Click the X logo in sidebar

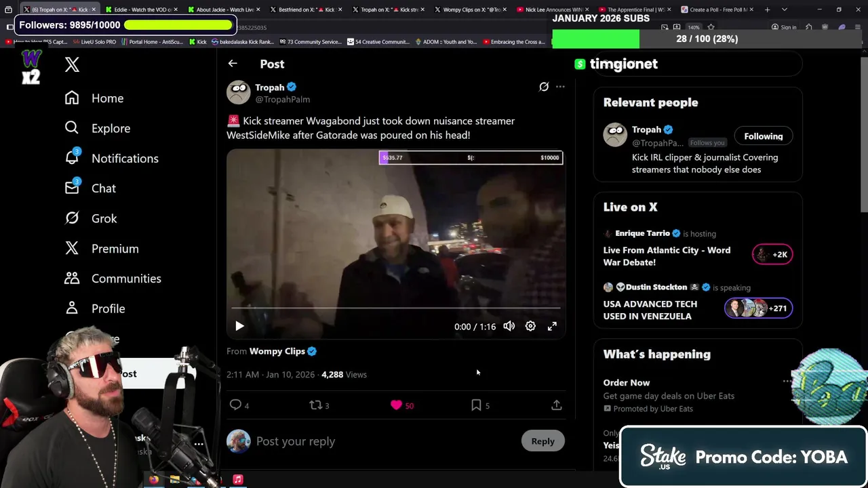pos(72,64)
